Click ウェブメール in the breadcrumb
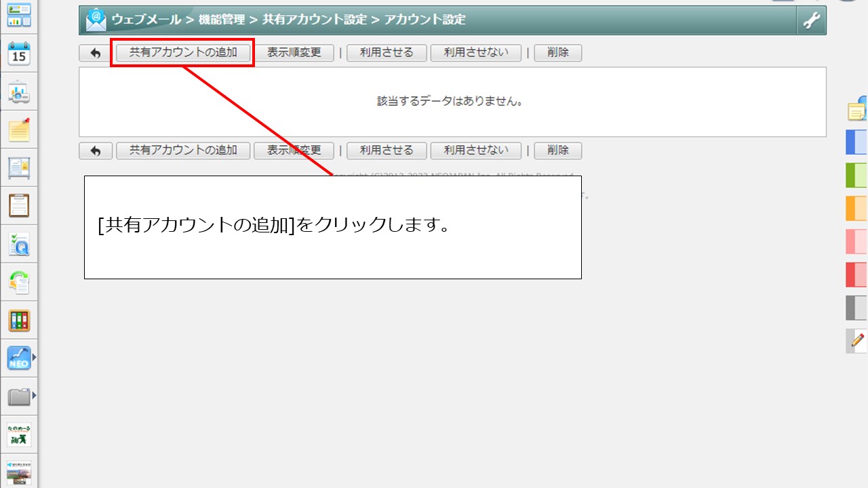The height and width of the screenshot is (488, 868). [146, 20]
